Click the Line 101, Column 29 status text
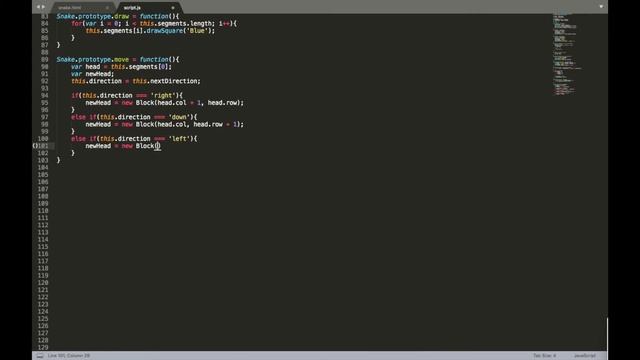 click(x=69, y=356)
